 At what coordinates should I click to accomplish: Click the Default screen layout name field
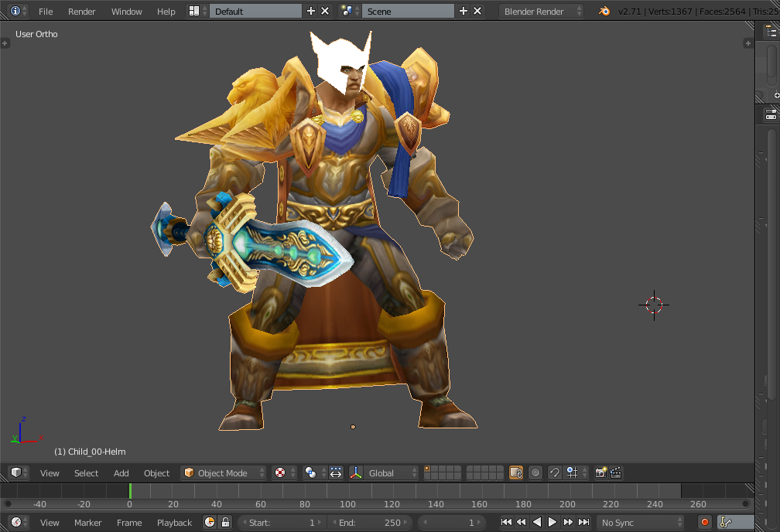(x=255, y=11)
